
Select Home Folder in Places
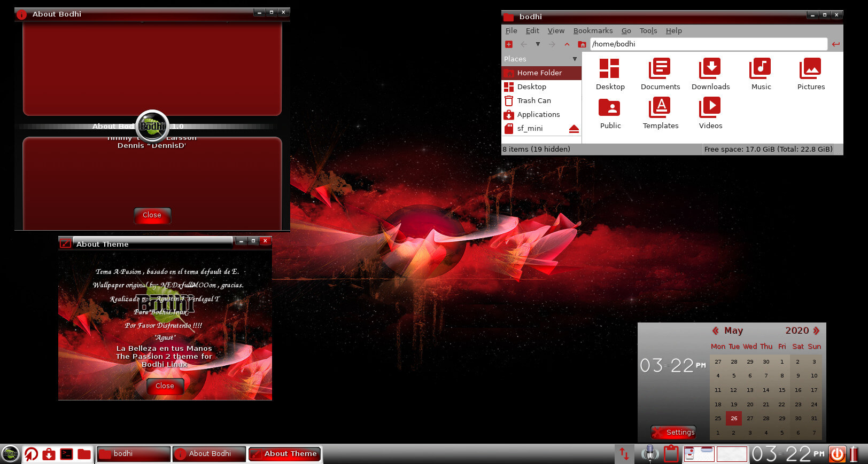point(541,73)
